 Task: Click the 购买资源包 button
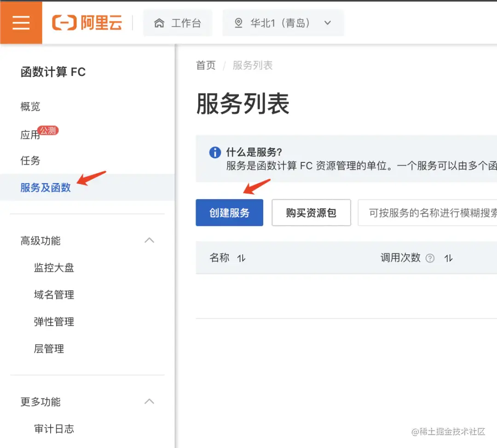pos(311,213)
